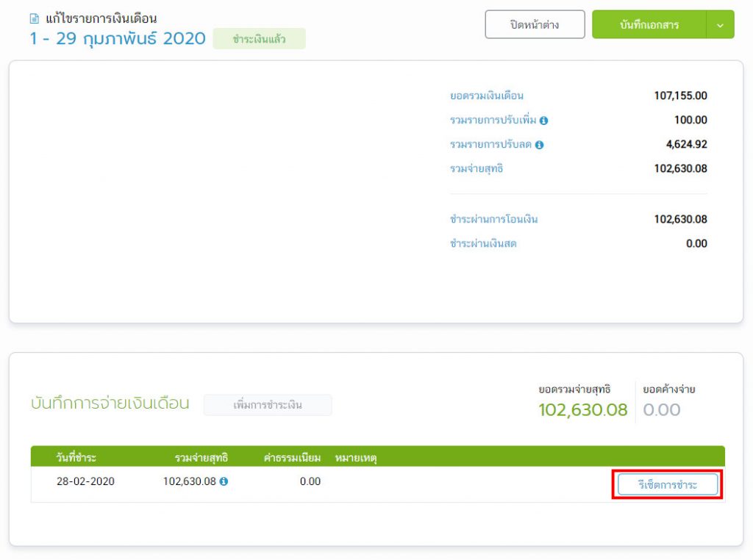This screenshot has height=560, width=753.
Task: Click info icon next to รวมรายการปรับลด
Action: [x=539, y=145]
